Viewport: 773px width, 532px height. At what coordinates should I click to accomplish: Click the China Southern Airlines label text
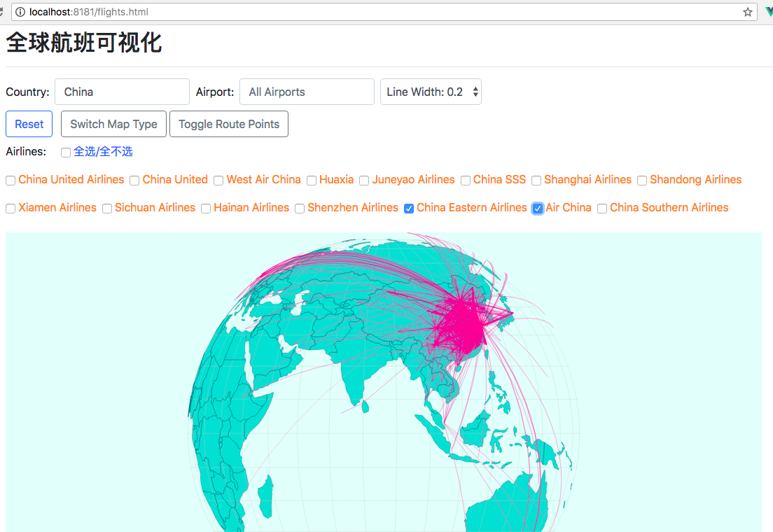pos(669,208)
